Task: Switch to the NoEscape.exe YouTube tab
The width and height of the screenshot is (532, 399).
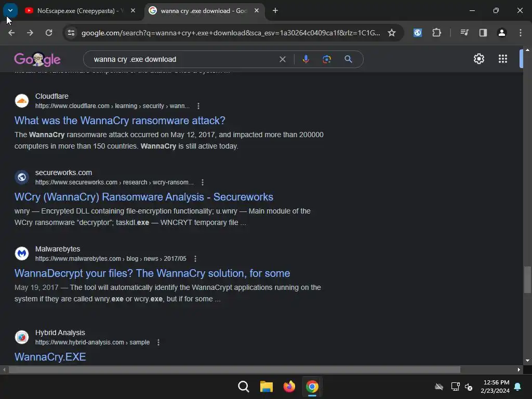Action: click(x=76, y=11)
